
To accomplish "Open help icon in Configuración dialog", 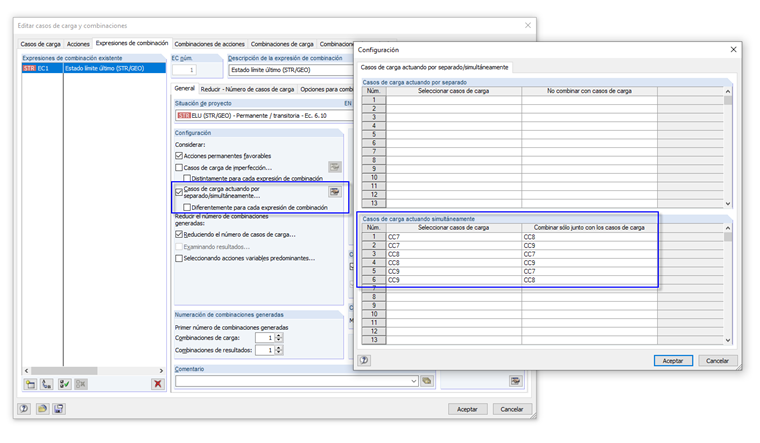I will click(x=364, y=360).
